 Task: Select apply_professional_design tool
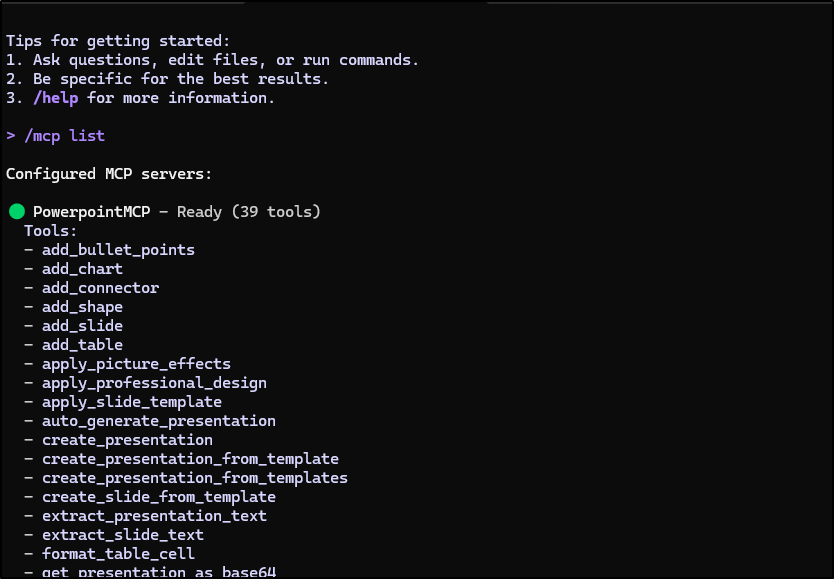[154, 383]
